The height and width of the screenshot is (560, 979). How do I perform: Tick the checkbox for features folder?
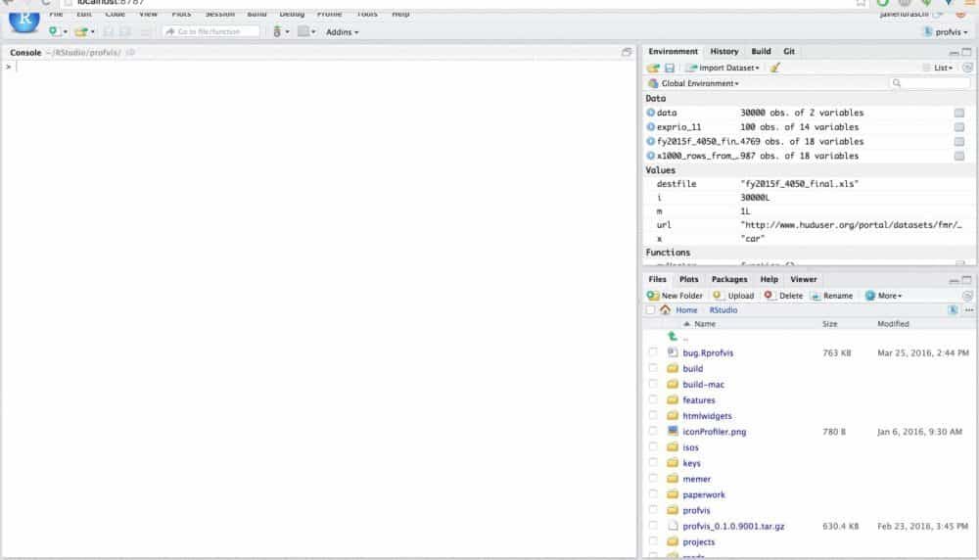653,399
